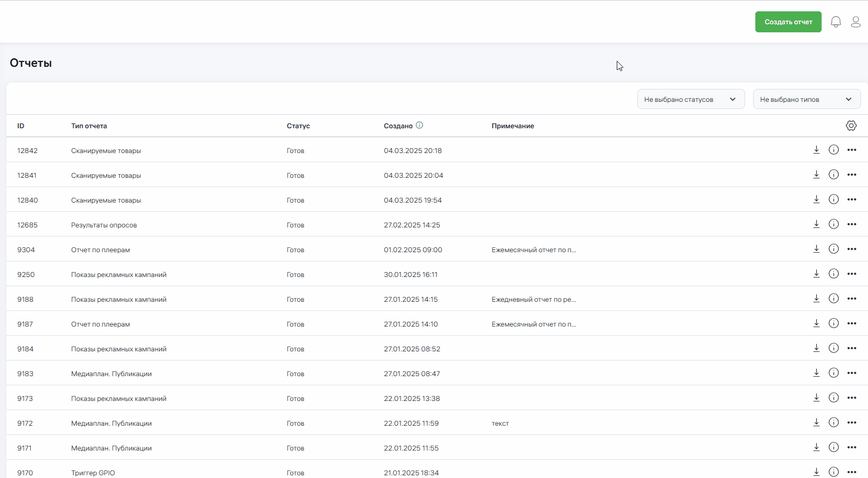Screen dimensions: 868x478
Task: Show info for report 12685
Action: 833,224
